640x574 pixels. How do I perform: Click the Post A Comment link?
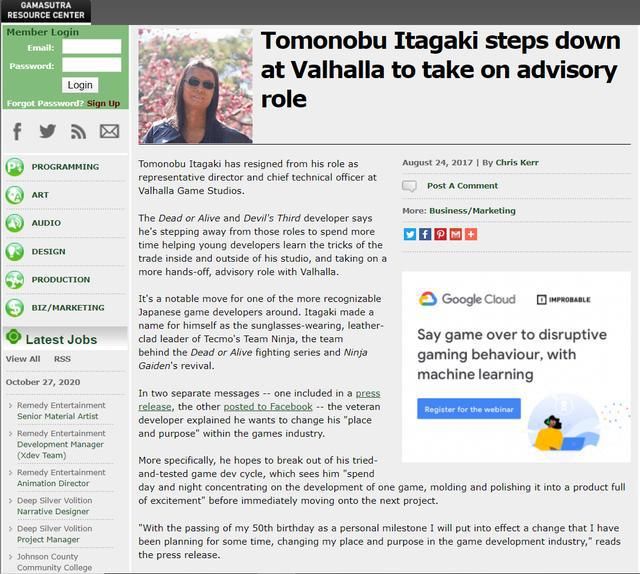[x=462, y=186]
